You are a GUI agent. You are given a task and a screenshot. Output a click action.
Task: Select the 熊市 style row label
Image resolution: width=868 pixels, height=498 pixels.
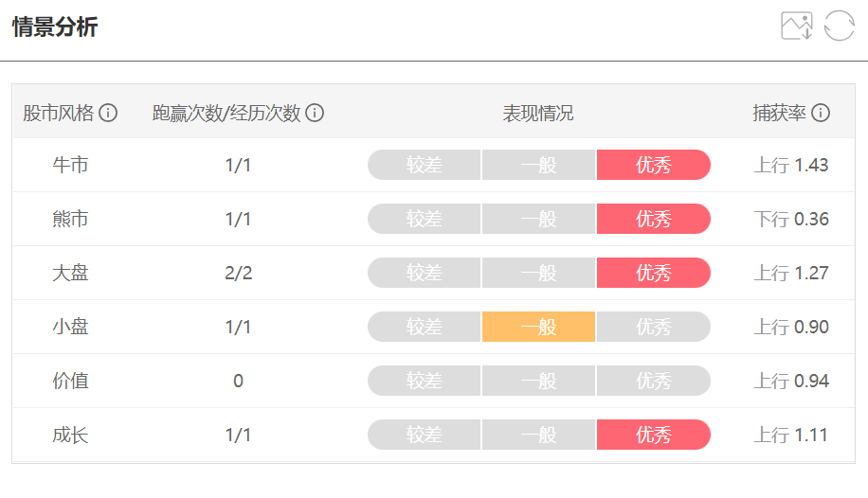click(x=70, y=219)
